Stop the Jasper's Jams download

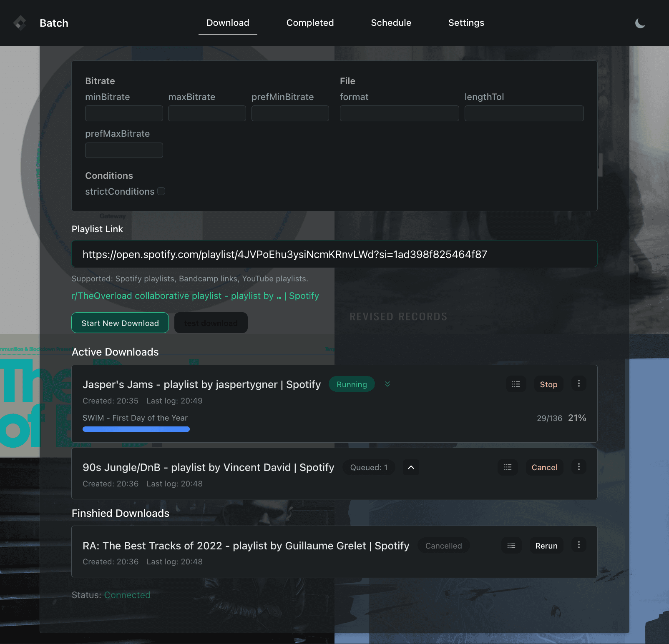point(548,384)
